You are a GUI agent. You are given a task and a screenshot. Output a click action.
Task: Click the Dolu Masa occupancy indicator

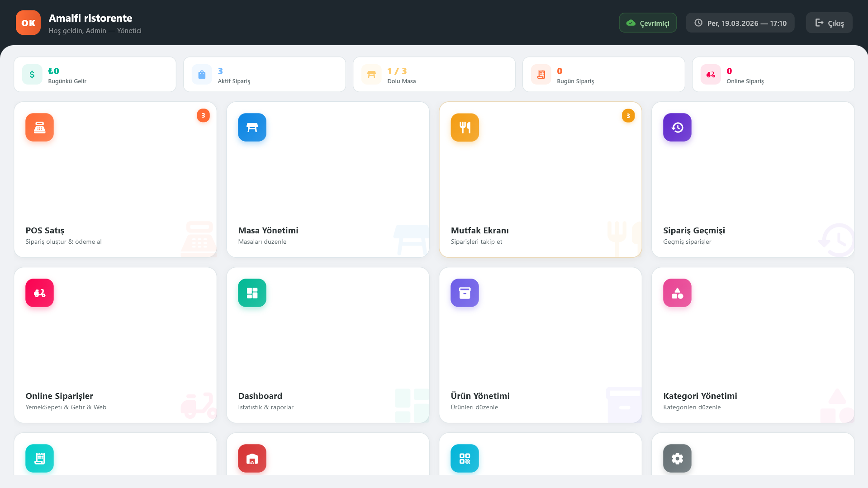433,74
